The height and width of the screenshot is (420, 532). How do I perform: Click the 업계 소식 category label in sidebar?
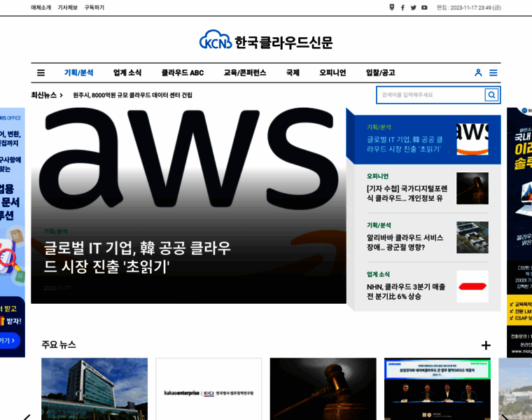(x=378, y=274)
